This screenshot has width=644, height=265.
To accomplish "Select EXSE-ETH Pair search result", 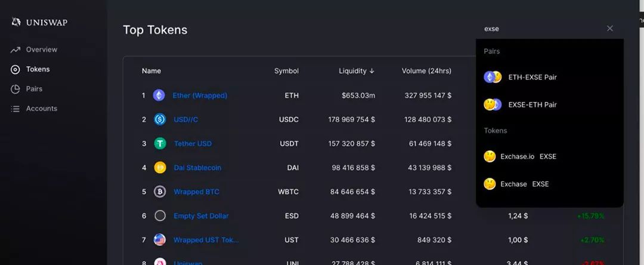I will [532, 104].
